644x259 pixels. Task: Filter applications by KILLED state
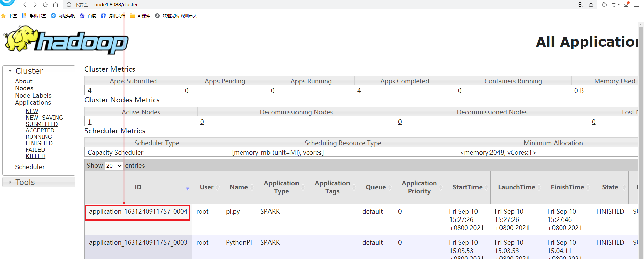tap(35, 156)
